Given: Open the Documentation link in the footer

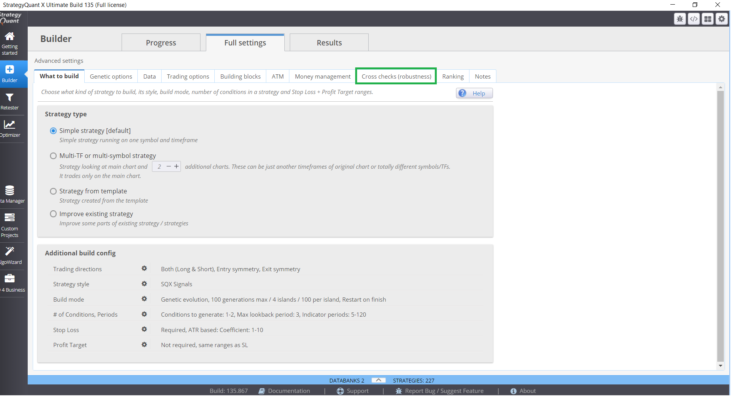Looking at the screenshot, I should pyautogui.click(x=284, y=391).
